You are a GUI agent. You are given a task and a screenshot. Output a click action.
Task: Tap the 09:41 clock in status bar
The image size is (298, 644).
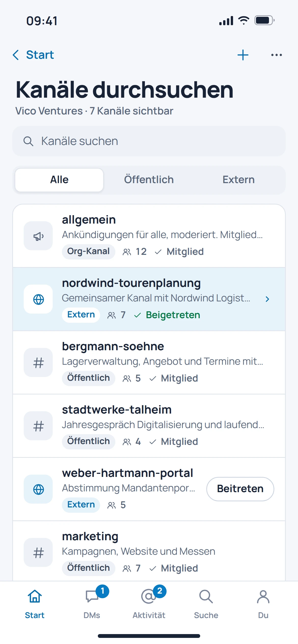[42, 21]
